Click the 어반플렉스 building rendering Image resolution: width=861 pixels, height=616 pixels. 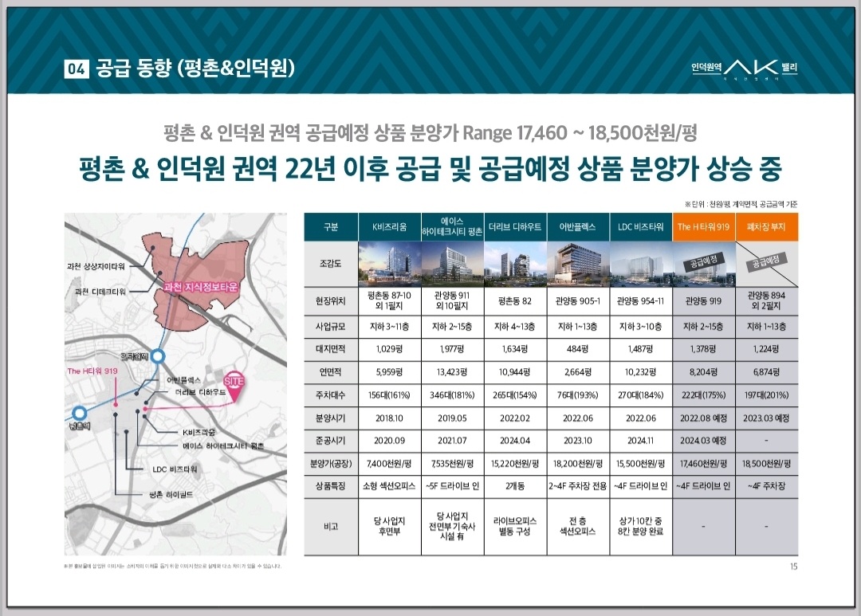pyautogui.click(x=578, y=264)
